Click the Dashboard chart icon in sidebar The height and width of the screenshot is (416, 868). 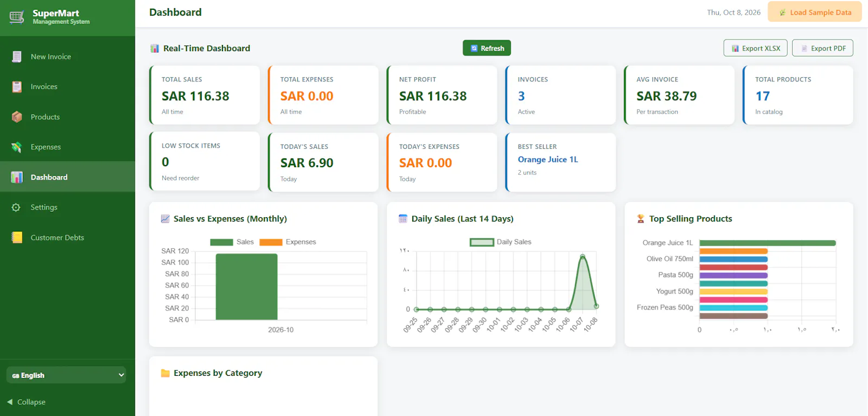(17, 177)
